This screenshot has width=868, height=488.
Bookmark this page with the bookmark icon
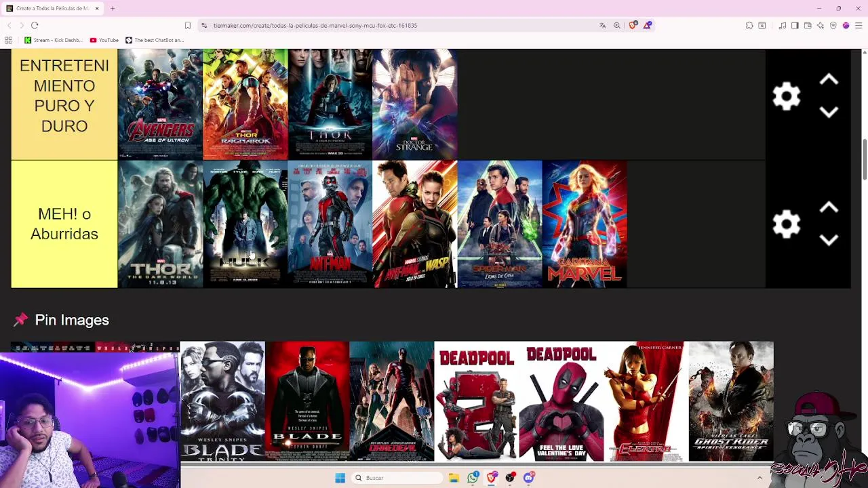pos(188,25)
